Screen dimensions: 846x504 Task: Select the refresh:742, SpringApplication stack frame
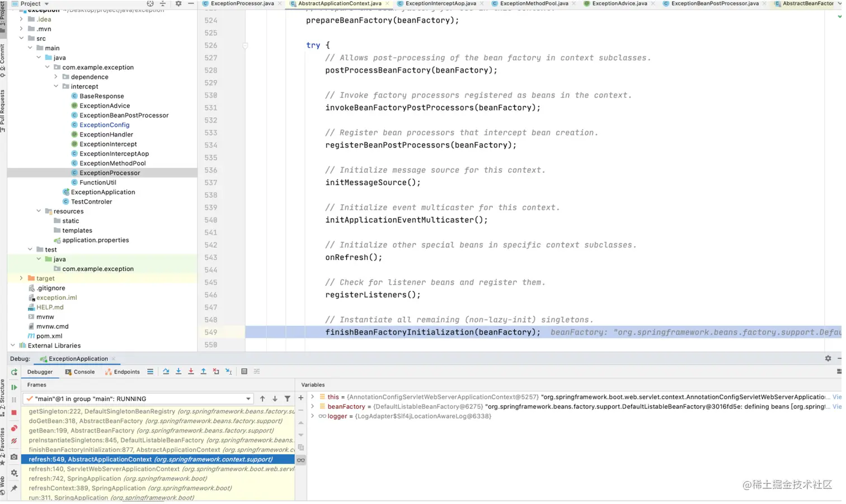point(75,479)
